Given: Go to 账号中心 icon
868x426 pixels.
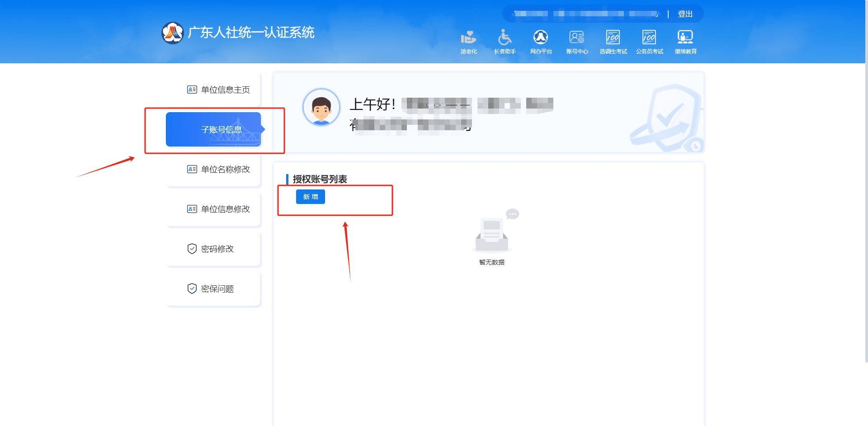Looking at the screenshot, I should coord(577,38).
